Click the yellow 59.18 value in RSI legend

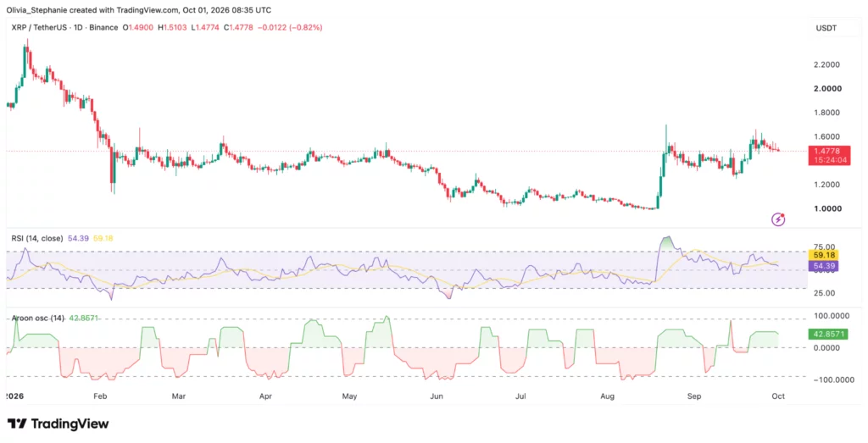pos(103,238)
